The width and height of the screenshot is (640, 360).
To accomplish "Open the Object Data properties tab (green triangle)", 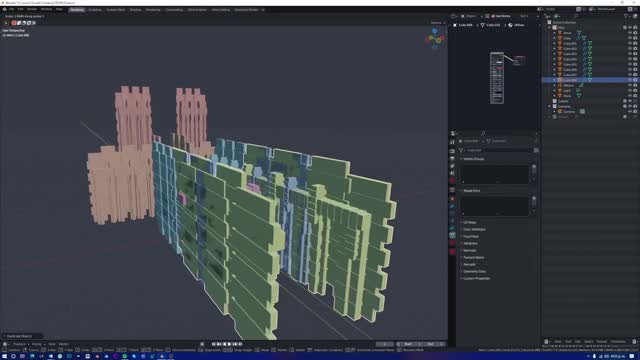I will (x=452, y=236).
